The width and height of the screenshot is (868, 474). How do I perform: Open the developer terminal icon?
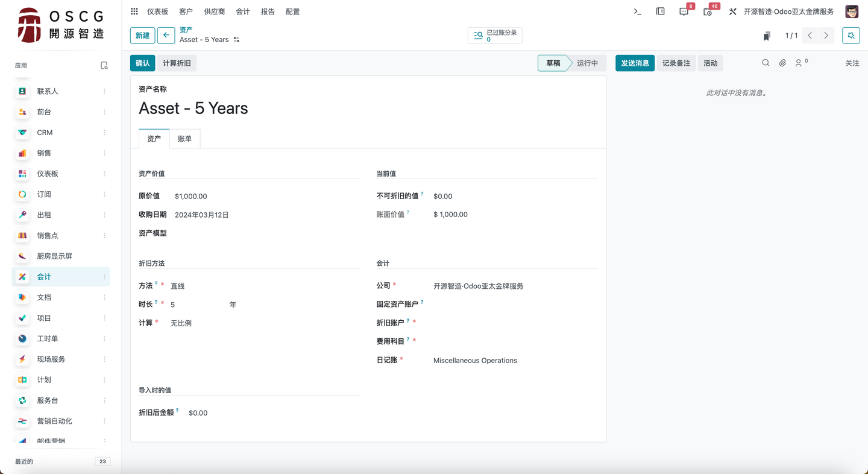pos(637,11)
